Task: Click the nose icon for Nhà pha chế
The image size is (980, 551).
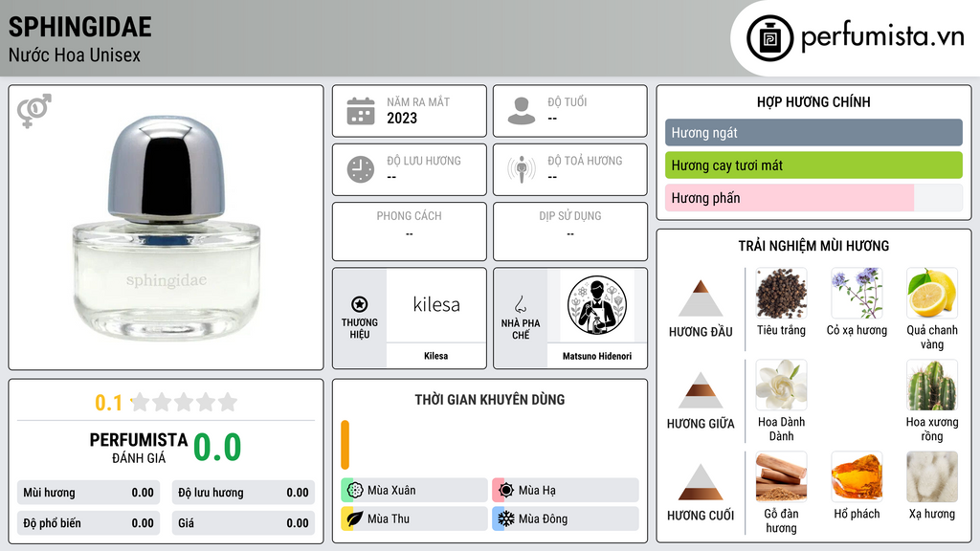Action: point(520,304)
